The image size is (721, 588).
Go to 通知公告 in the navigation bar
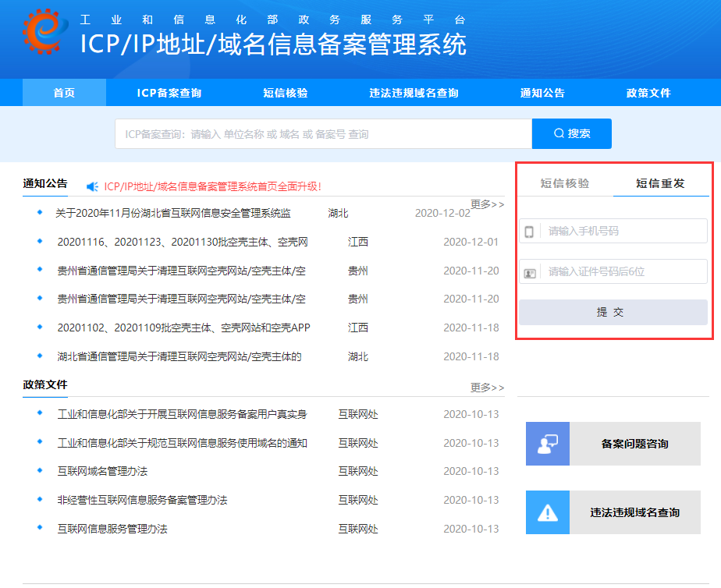coord(542,93)
